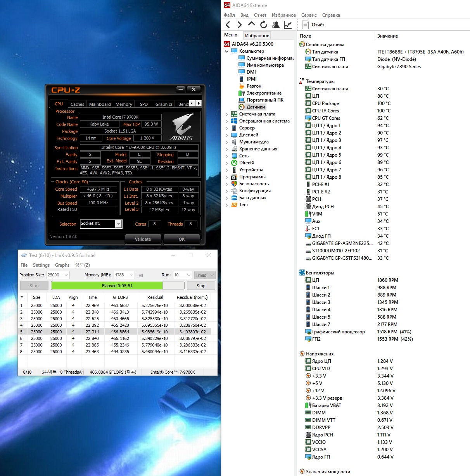The image size is (470, 476).
Task: Open the Вид menu in AIDA64
Action: click(244, 15)
